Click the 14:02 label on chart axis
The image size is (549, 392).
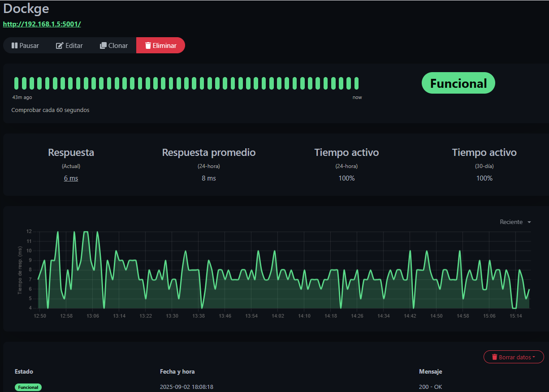click(278, 316)
